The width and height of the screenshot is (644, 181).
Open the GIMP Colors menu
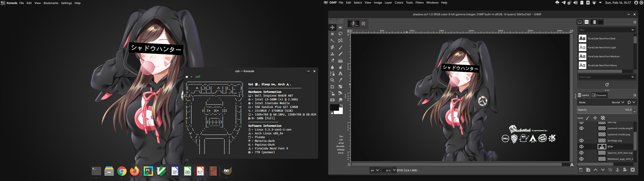[x=399, y=3]
